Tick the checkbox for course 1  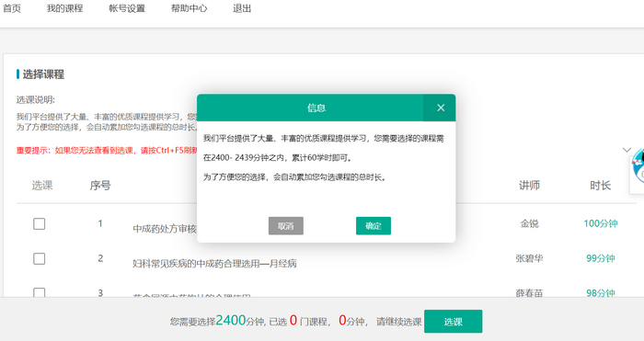click(x=39, y=223)
